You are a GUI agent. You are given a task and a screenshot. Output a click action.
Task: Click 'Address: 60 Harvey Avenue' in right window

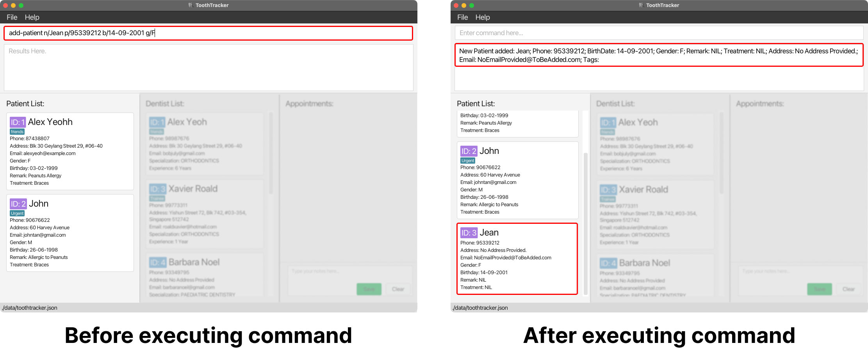[490, 175]
